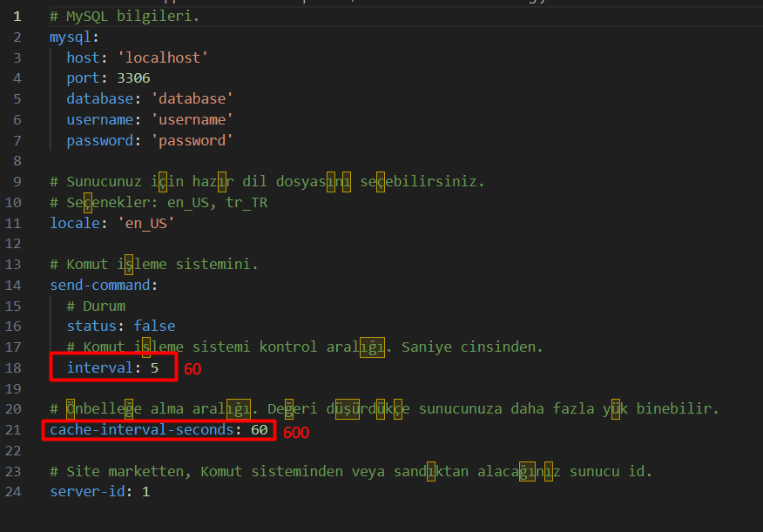Screen dimensions: 763x532
Task: Click the comment 'Seçenekler: en_US, tr_TR'
Action: pos(159,203)
